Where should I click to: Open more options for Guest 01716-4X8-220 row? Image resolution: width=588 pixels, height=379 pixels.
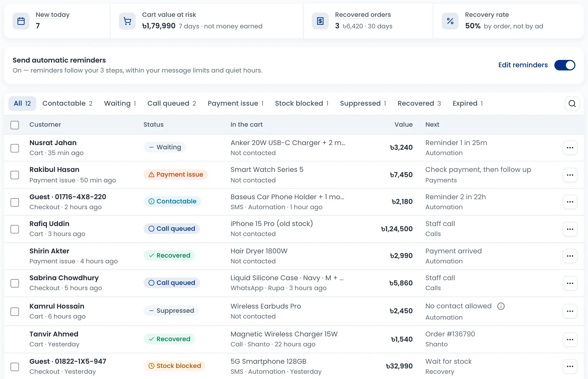[x=570, y=202]
